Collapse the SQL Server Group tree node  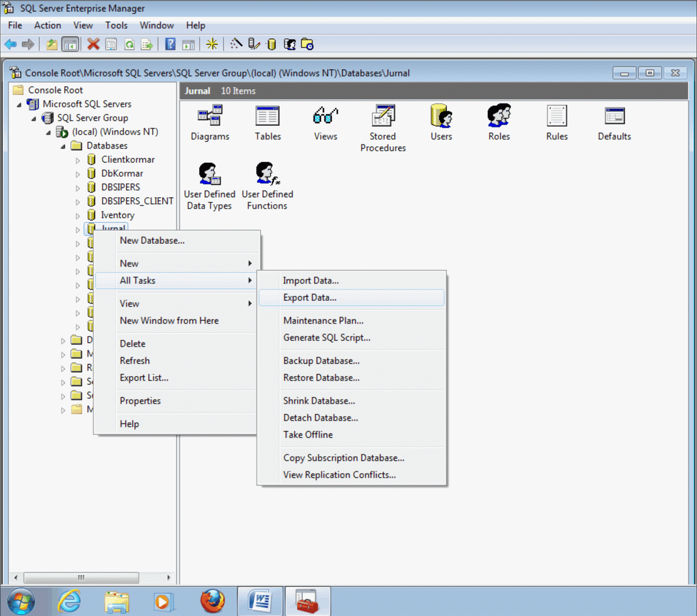pos(34,119)
